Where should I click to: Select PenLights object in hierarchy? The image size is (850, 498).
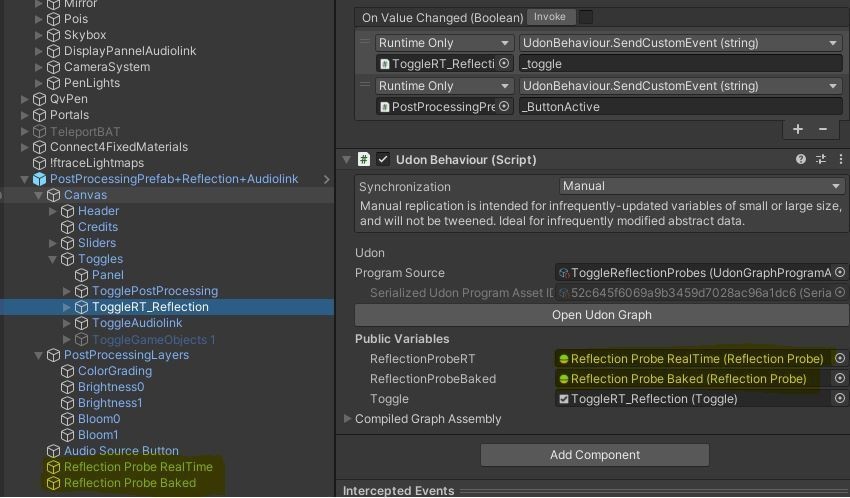pos(92,83)
